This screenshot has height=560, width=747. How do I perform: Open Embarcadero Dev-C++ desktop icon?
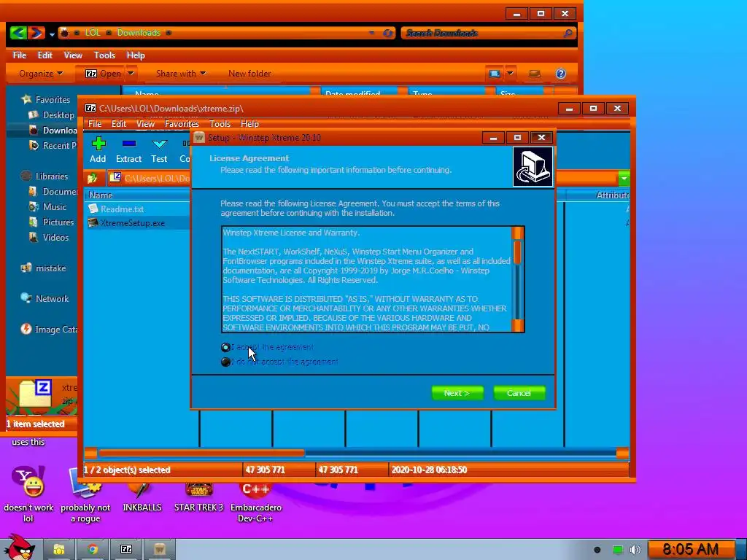[x=256, y=502]
